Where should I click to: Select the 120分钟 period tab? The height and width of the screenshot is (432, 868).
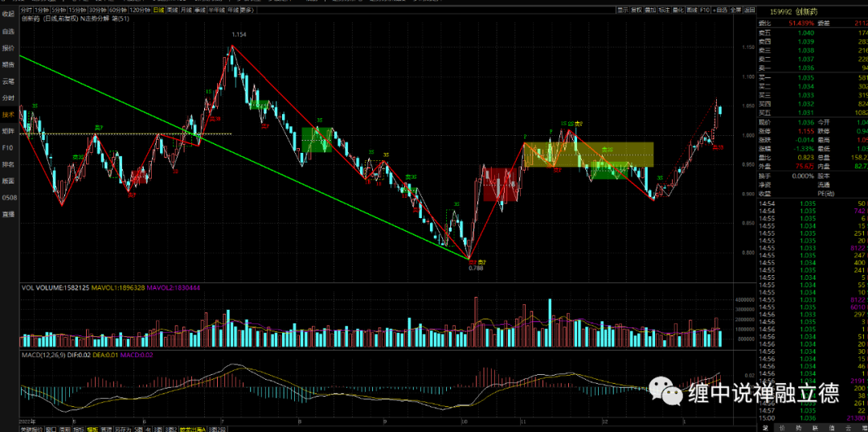click(140, 10)
